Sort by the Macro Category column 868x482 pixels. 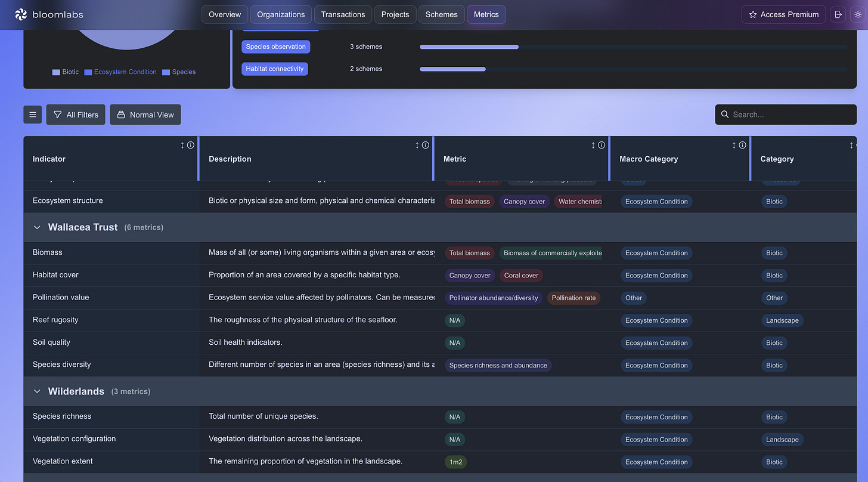coord(734,145)
